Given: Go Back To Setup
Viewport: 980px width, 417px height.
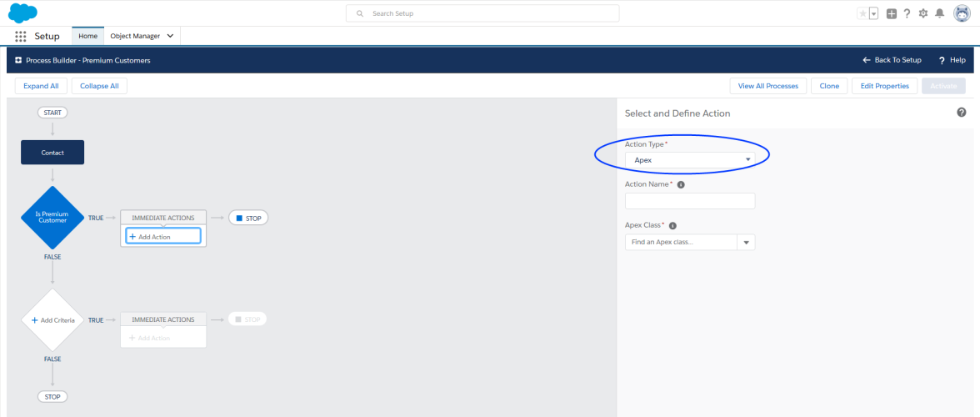Looking at the screenshot, I should tap(892, 60).
